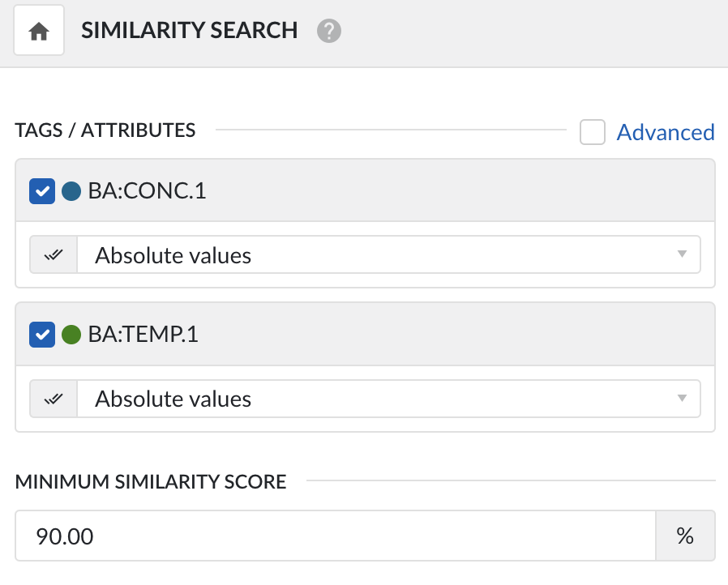Click double-check icon under BA:TEMP.1
This screenshot has height=585, width=728.
pyautogui.click(x=54, y=399)
